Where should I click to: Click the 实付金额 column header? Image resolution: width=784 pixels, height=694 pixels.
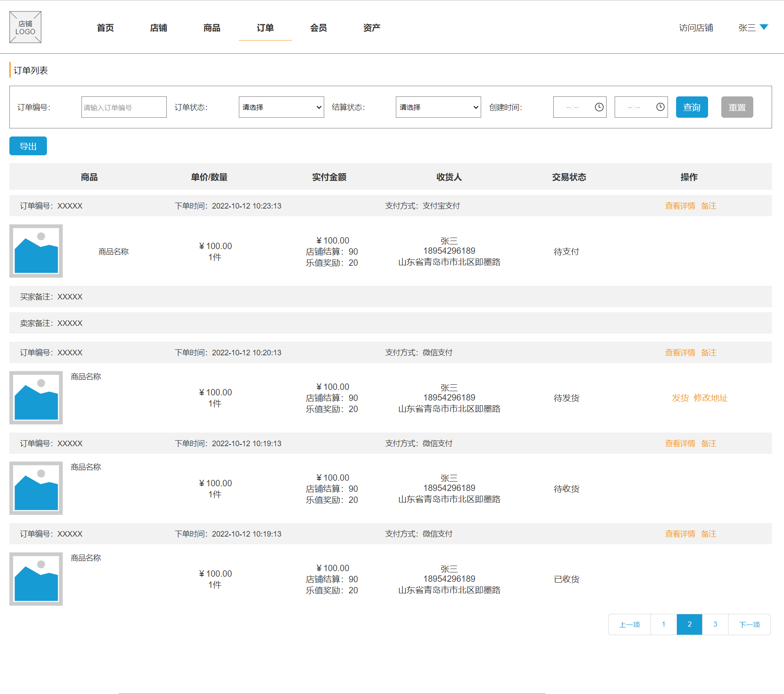[x=329, y=177]
